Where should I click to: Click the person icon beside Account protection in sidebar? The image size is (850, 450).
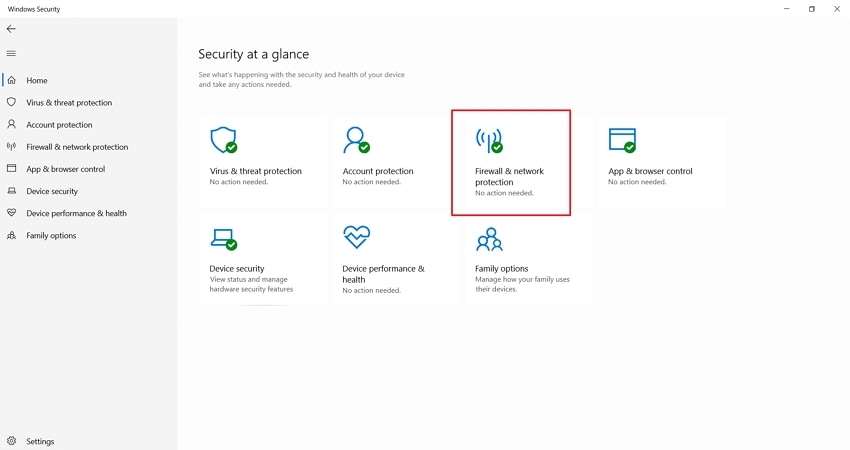pos(11,124)
